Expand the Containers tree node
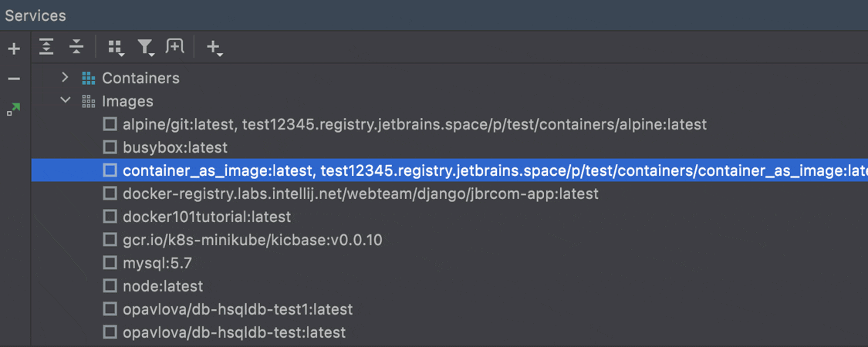The width and height of the screenshot is (868, 347). coord(66,77)
